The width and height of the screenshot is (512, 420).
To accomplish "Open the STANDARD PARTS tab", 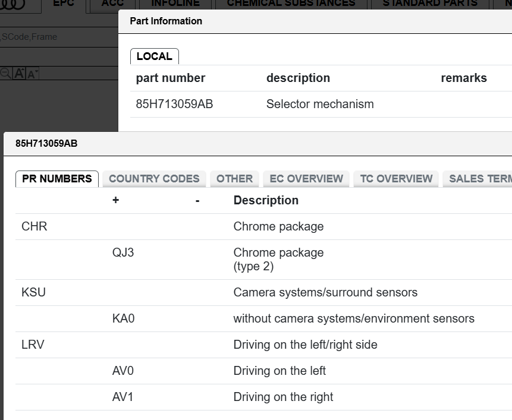I will [x=430, y=4].
